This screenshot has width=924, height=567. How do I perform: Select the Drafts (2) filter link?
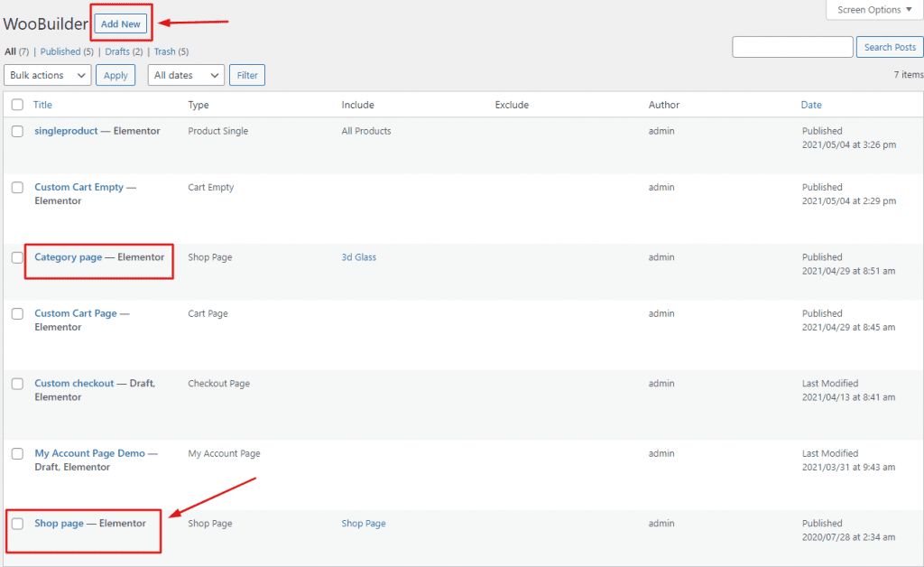pos(120,51)
